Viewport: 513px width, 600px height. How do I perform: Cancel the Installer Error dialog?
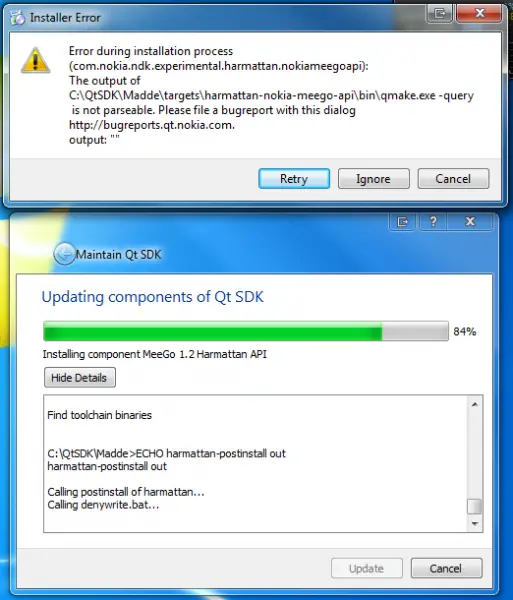click(453, 179)
